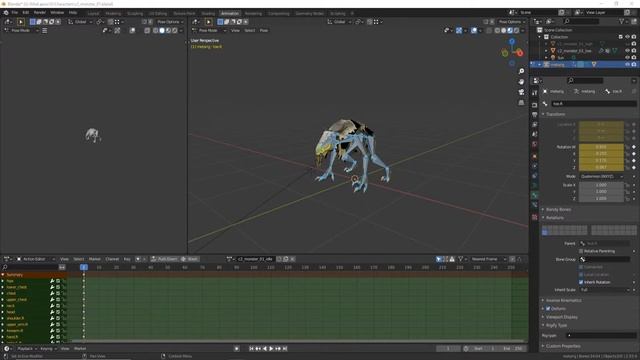Click the viewport navigation axis gizmo

pyautogui.click(x=512, y=52)
